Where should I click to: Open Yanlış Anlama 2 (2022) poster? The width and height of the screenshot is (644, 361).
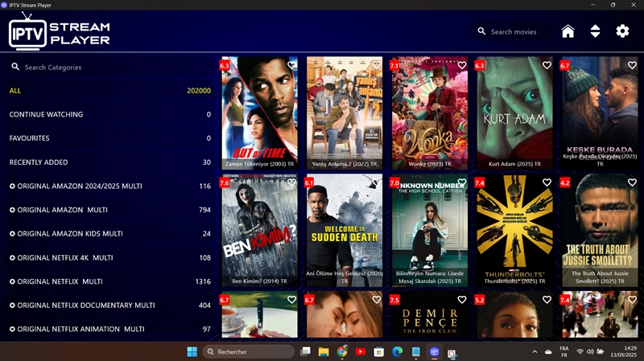tap(345, 113)
